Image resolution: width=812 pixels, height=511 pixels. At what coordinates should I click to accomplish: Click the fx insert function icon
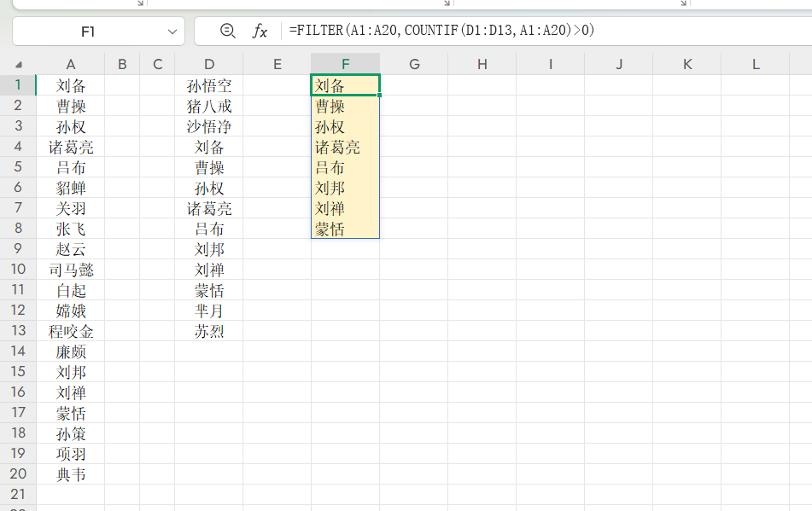click(x=258, y=31)
